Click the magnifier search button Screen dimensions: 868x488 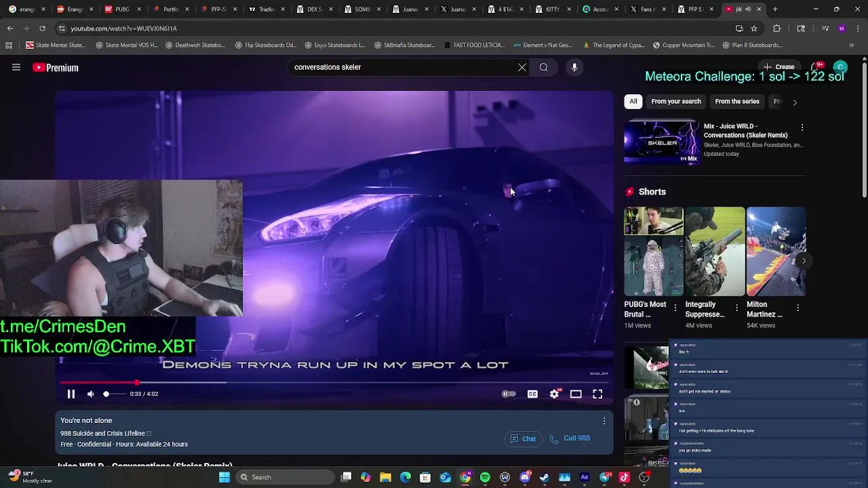point(544,67)
